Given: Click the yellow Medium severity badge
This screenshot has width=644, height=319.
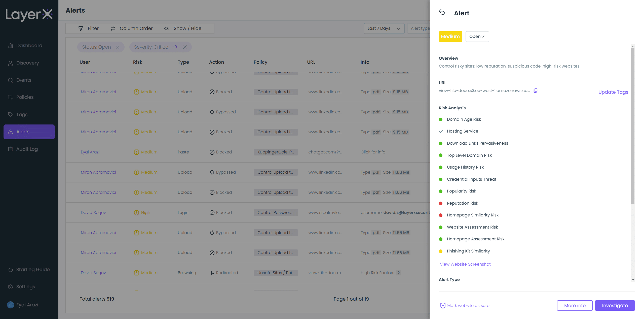Looking at the screenshot, I should (450, 37).
